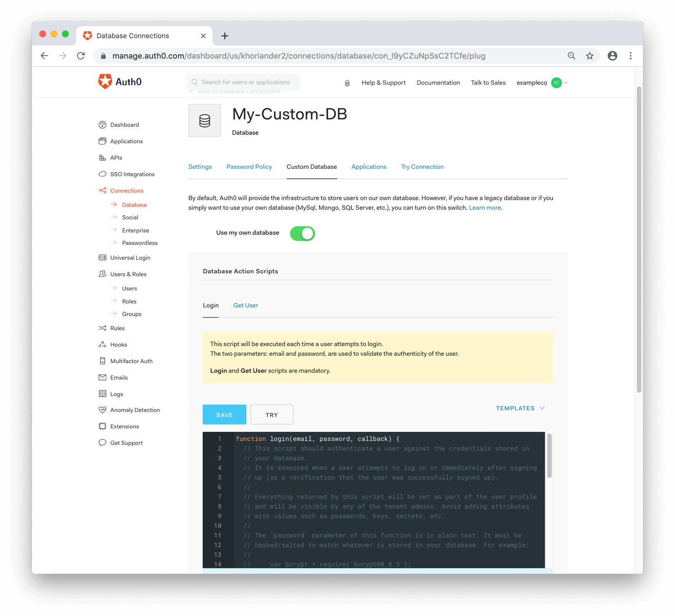Click the browser zoom magnifier icon
This screenshot has width=675, height=616.
point(571,56)
